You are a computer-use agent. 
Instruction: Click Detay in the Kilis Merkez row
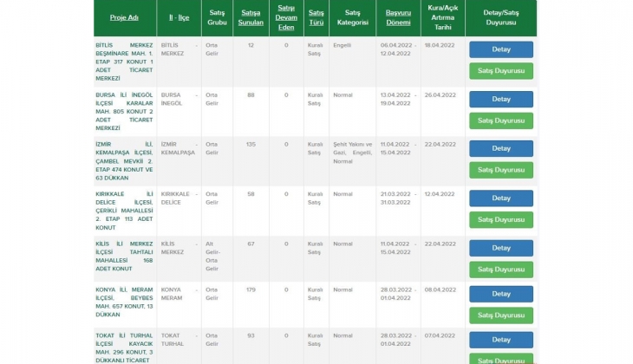[x=500, y=248]
